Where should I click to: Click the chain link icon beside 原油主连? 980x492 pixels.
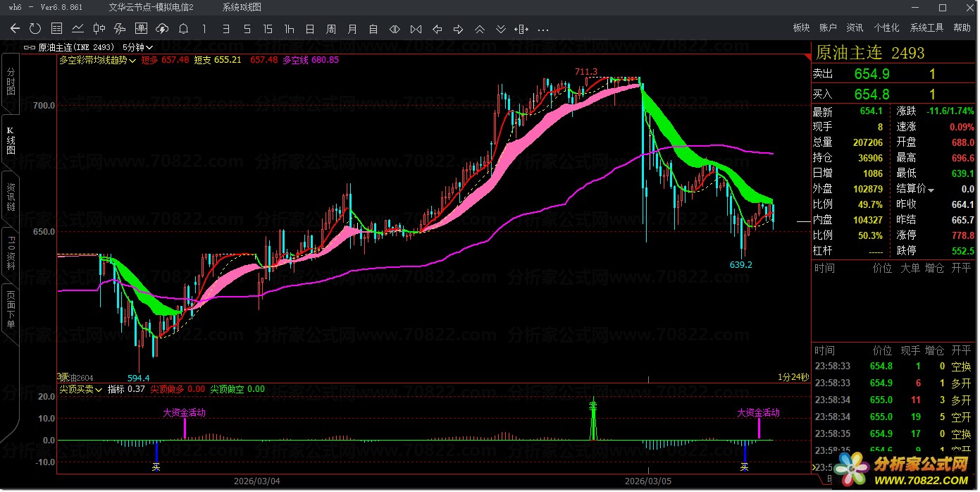pos(30,47)
